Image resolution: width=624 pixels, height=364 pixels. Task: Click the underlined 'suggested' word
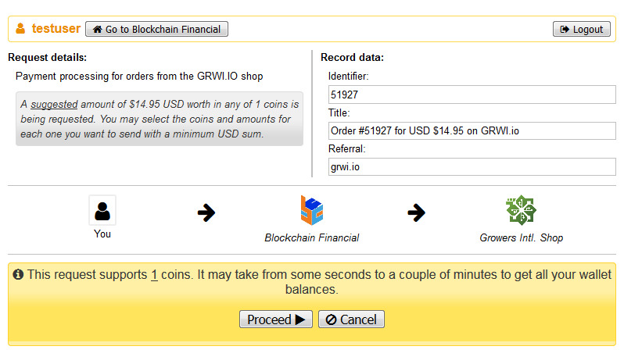[54, 104]
